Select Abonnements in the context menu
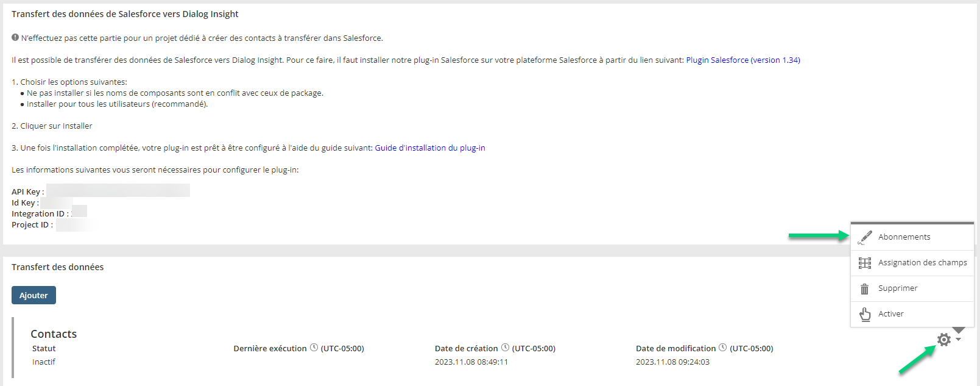This screenshot has height=386, width=980. (912, 237)
